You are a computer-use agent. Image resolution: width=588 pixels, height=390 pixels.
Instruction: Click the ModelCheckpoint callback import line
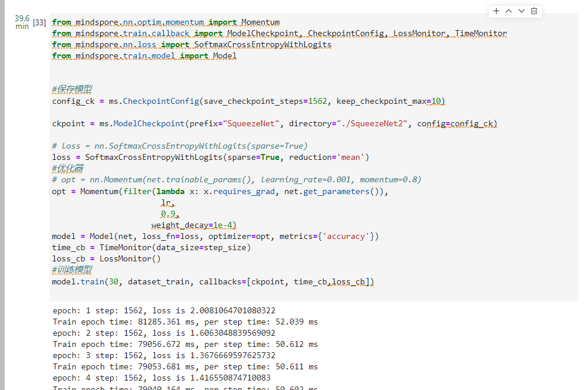[x=280, y=34]
